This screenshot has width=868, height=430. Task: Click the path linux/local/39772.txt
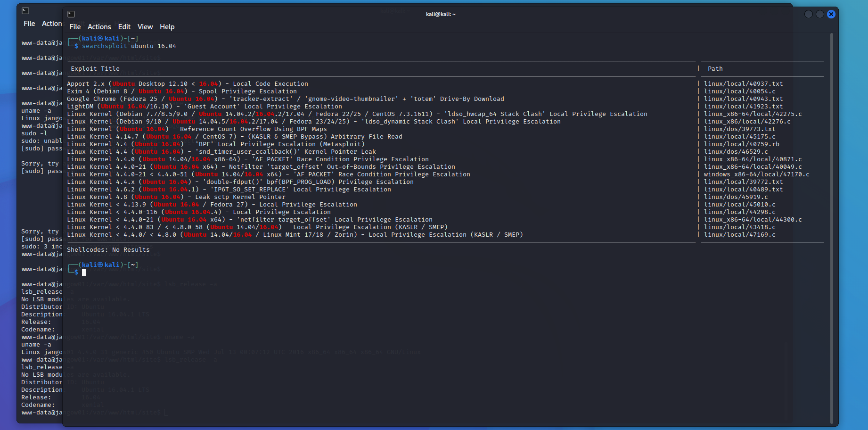tap(744, 182)
